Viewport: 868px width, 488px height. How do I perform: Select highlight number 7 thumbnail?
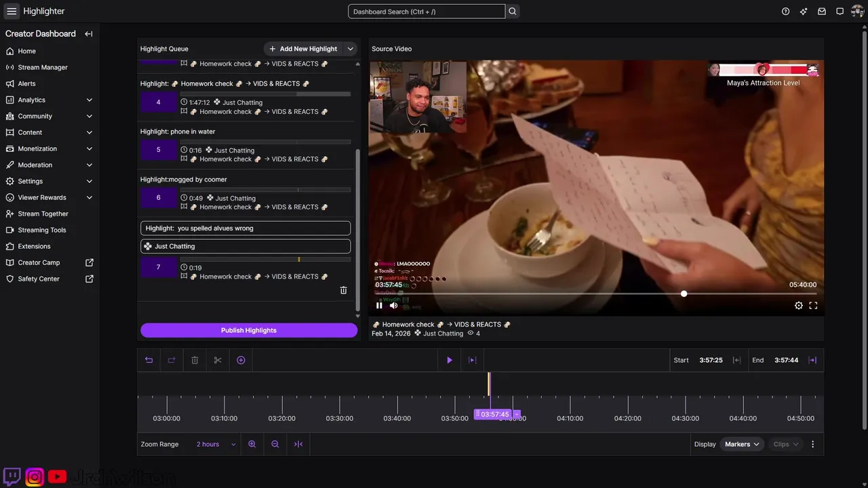[x=159, y=267]
